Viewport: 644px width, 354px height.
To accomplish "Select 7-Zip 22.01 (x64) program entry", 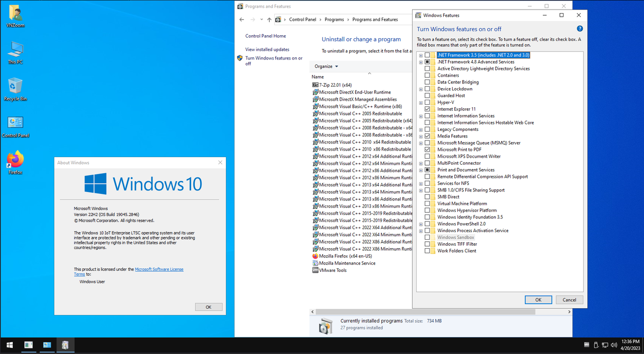I will click(x=332, y=85).
